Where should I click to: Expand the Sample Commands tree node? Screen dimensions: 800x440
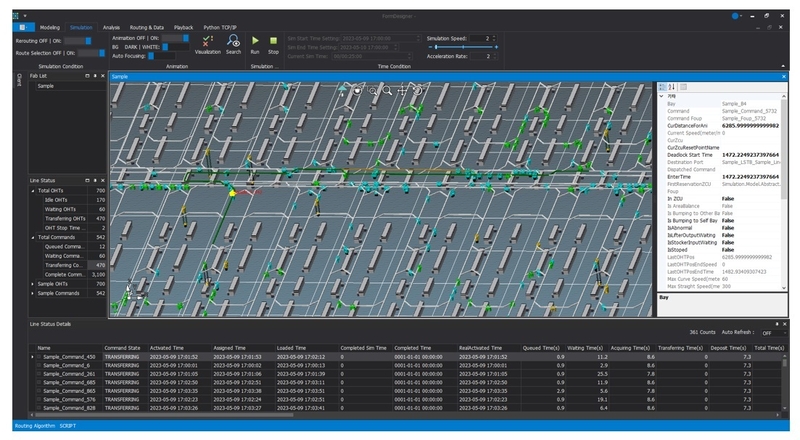[x=33, y=294]
